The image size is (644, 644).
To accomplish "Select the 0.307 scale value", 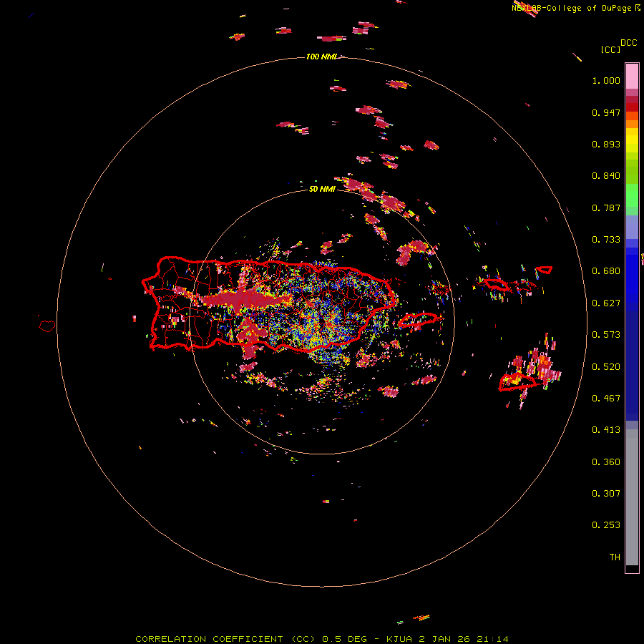I will click(x=606, y=494).
